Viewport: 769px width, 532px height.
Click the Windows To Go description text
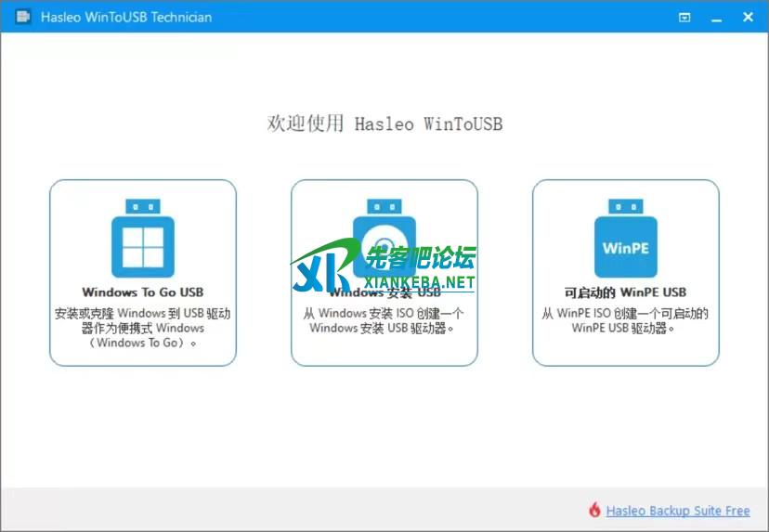coord(142,328)
